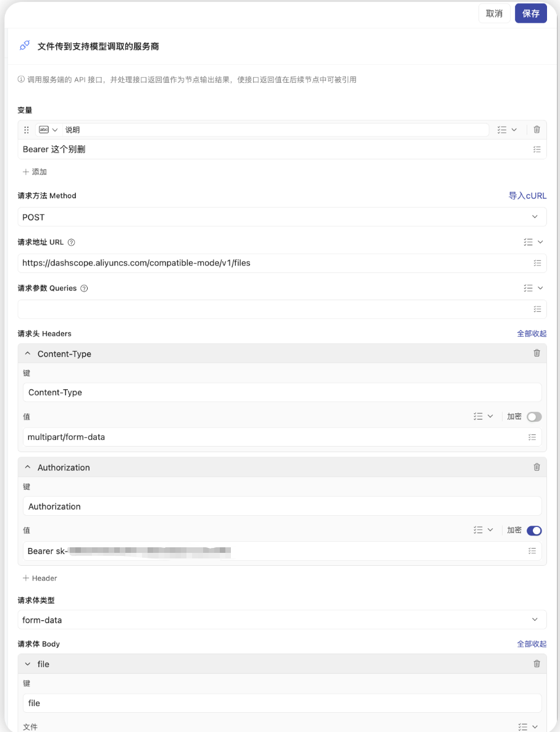Viewport: 560px width, 732px height.
Task: Enable 加密 toggle for Content-Type value
Action: coord(534,417)
